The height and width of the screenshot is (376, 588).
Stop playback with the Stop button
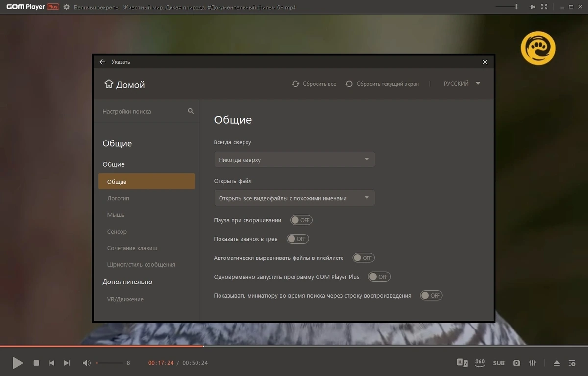(x=36, y=363)
